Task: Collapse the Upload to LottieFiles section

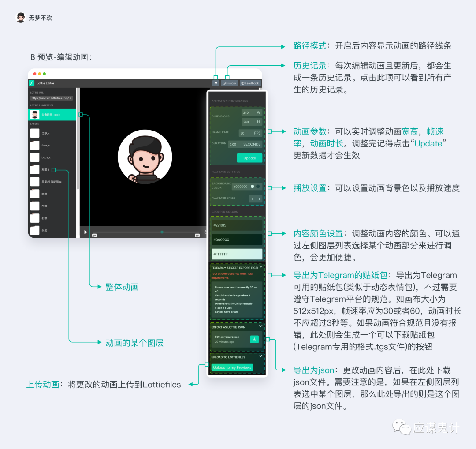Action: coord(260,355)
